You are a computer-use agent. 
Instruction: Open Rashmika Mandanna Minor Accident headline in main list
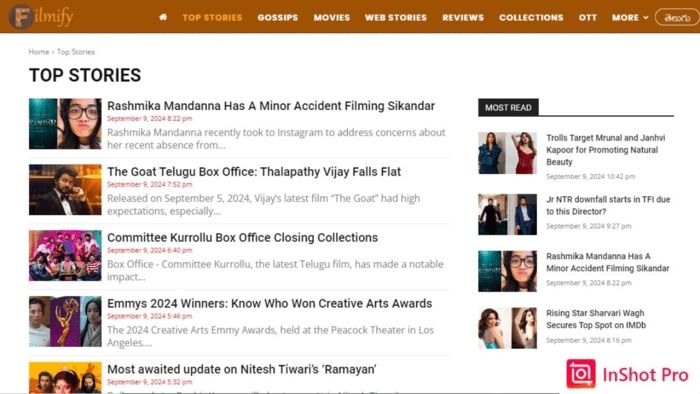(271, 106)
